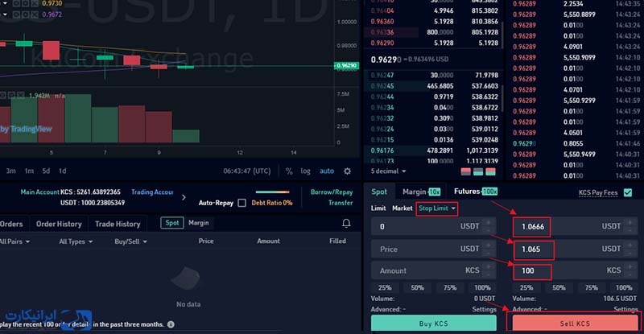Click the Borrow/Repay link
The height and width of the screenshot is (334, 644).
click(332, 192)
